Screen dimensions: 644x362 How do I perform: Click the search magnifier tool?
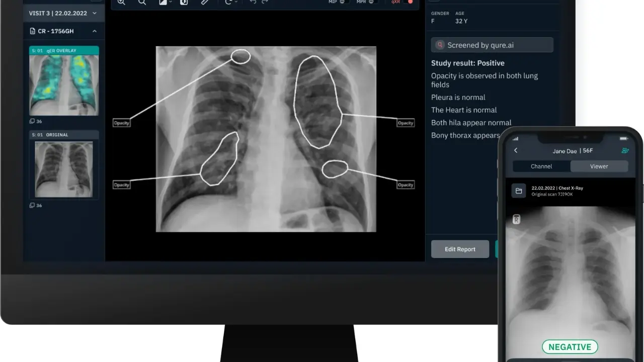click(142, 3)
